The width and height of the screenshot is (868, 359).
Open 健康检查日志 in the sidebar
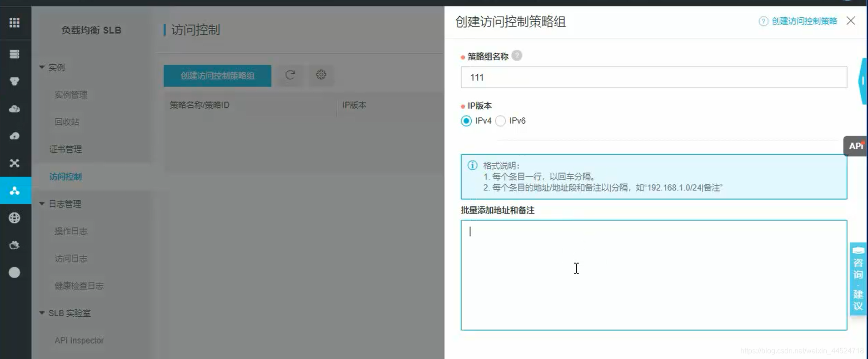(x=79, y=286)
